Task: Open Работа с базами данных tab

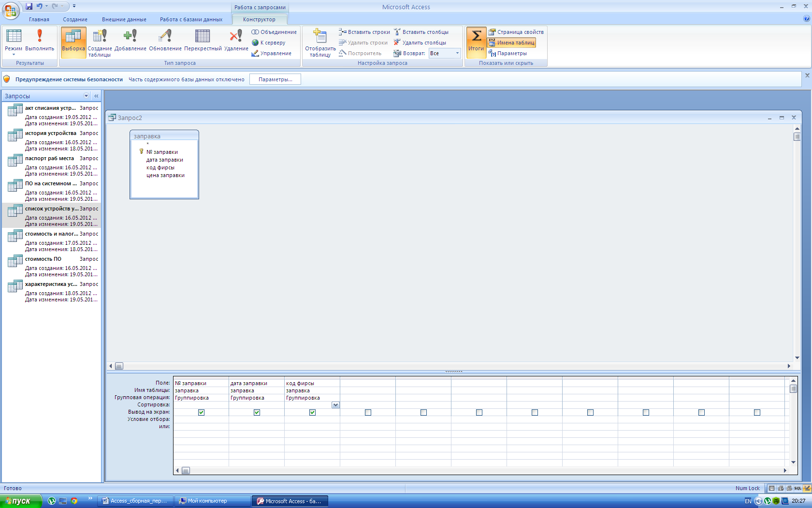Action: [x=191, y=19]
